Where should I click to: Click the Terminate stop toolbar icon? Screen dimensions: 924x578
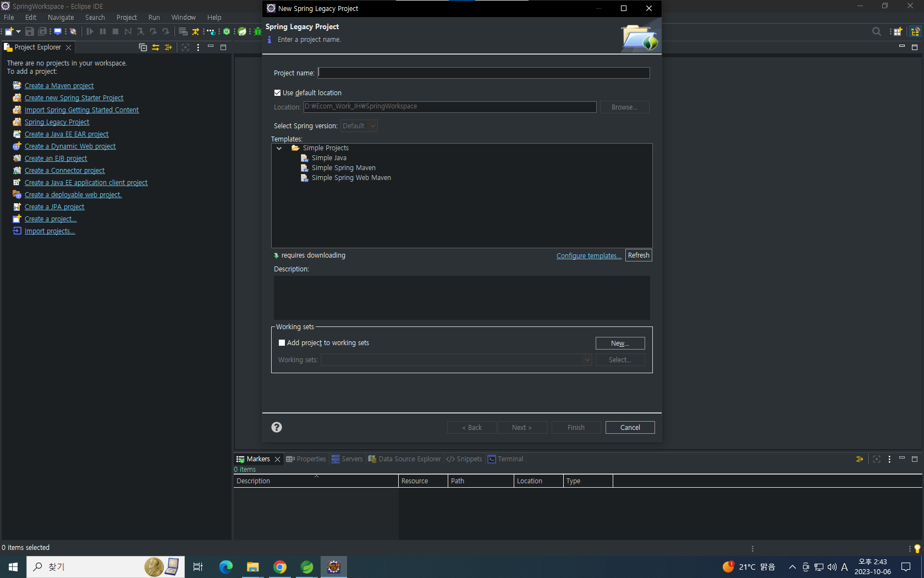click(x=116, y=31)
